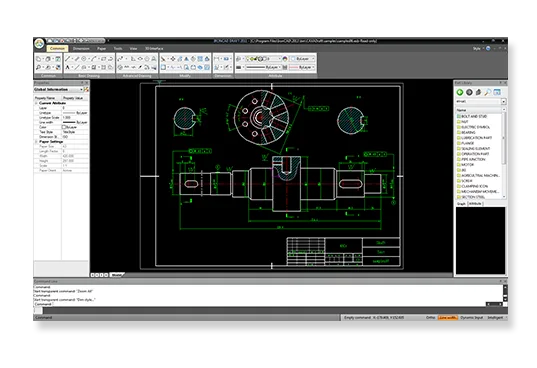Toggle Dynamic Input in status bar
The width and height of the screenshot is (537, 368).
pos(472,318)
